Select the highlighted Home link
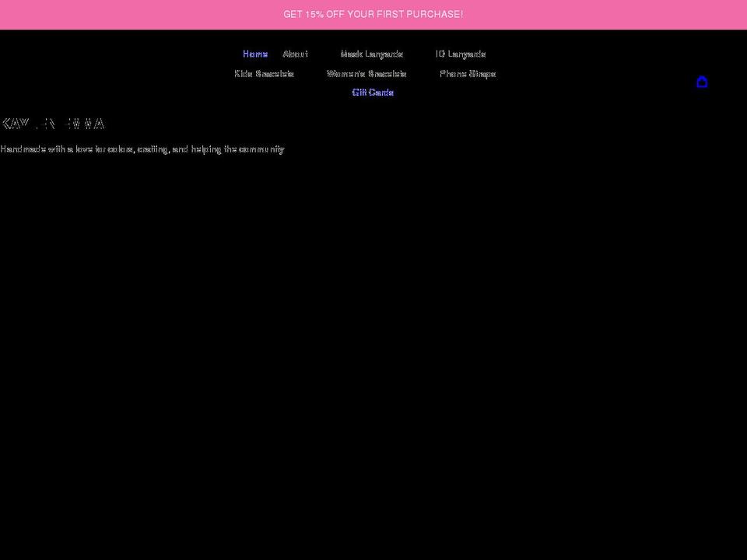 [255, 54]
